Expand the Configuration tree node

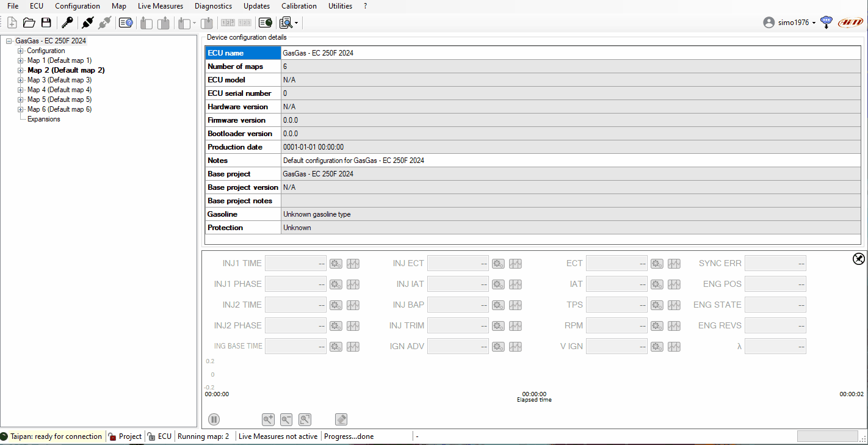[21, 51]
